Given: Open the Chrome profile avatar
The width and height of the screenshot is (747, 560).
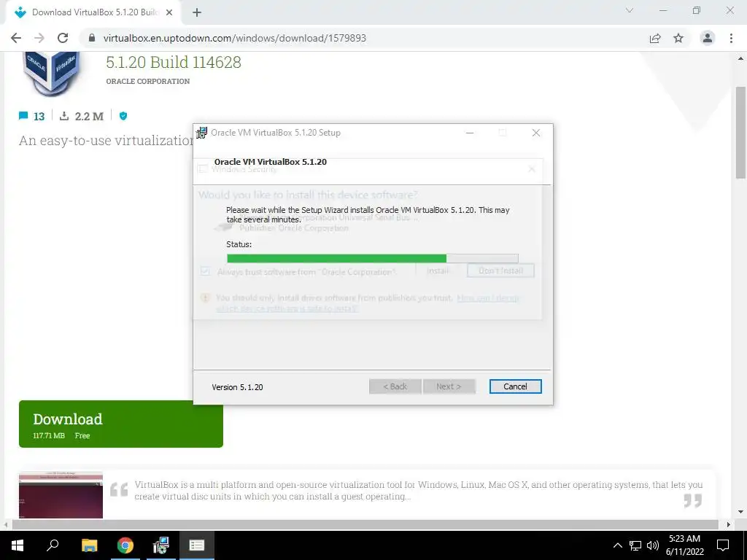Looking at the screenshot, I should [x=708, y=38].
